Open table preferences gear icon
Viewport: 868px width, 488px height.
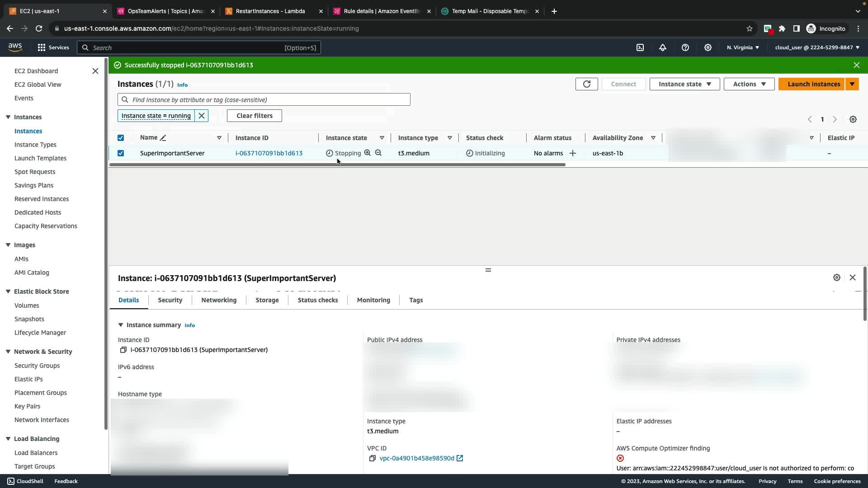[853, 119]
